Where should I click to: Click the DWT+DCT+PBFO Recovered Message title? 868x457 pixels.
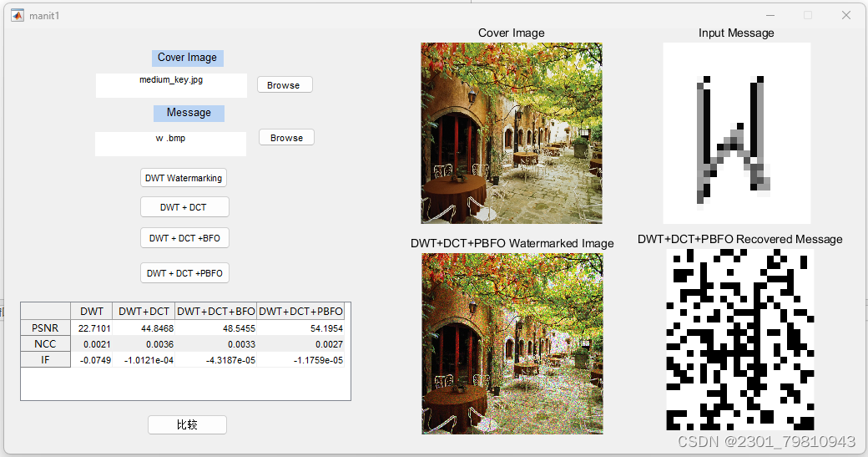pyautogui.click(x=740, y=239)
